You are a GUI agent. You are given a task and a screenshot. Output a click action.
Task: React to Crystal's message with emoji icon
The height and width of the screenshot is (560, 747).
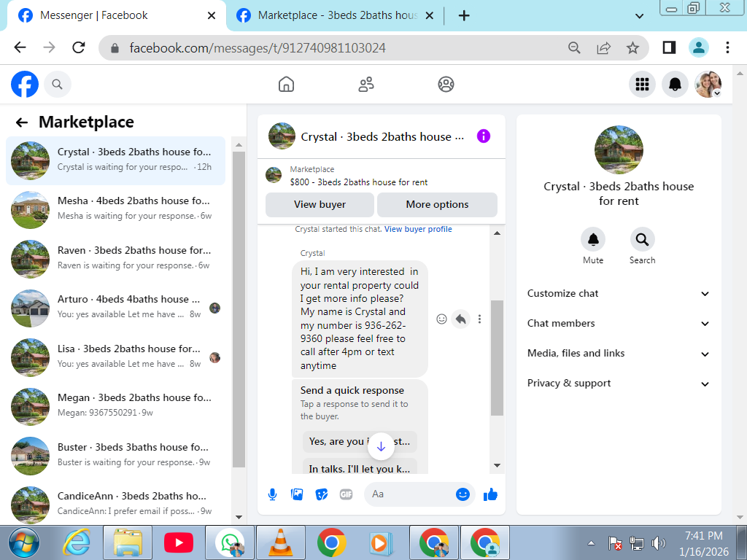441,319
